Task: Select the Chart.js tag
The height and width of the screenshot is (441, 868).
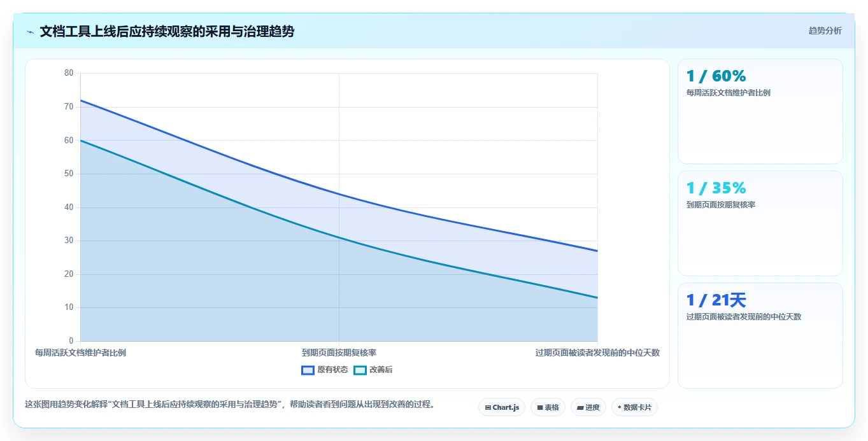Action: coord(502,407)
